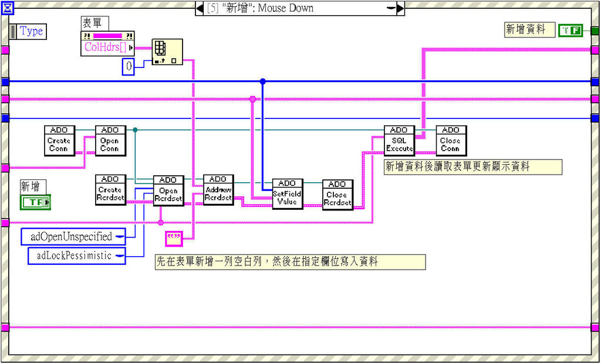The height and width of the screenshot is (364, 601).
Task: Select the ADO Open Rcrdset node
Action: (168, 190)
